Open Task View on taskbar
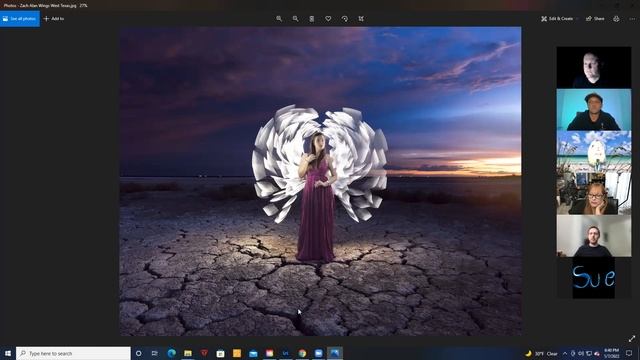Image resolution: width=640 pixels, height=360 pixels. [x=155, y=353]
